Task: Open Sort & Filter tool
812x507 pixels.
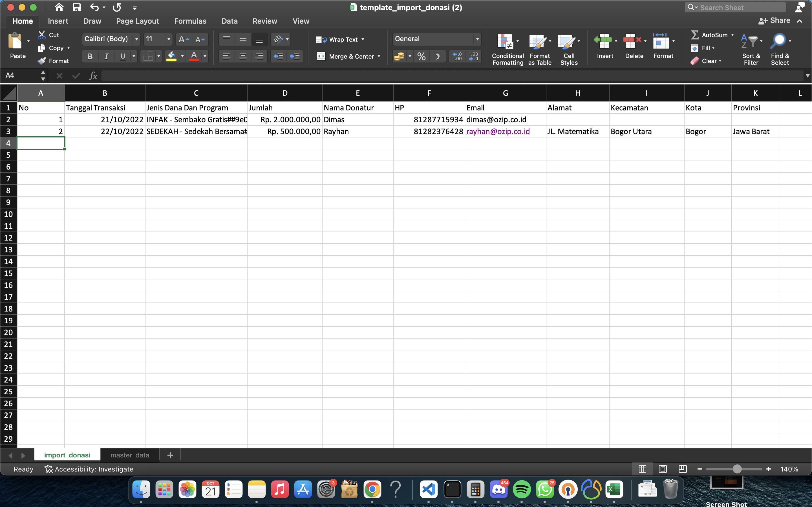Action: (x=750, y=42)
